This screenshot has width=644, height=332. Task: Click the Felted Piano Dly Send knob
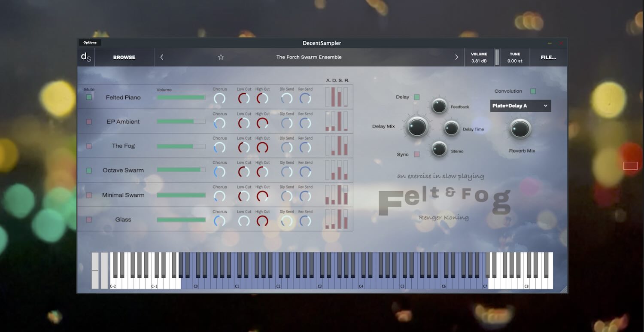[x=287, y=98]
